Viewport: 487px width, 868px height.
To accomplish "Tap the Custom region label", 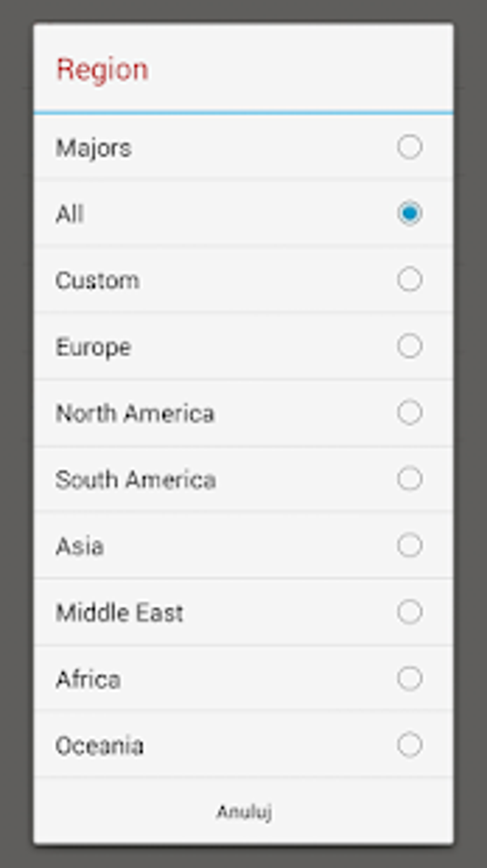I will click(x=97, y=280).
